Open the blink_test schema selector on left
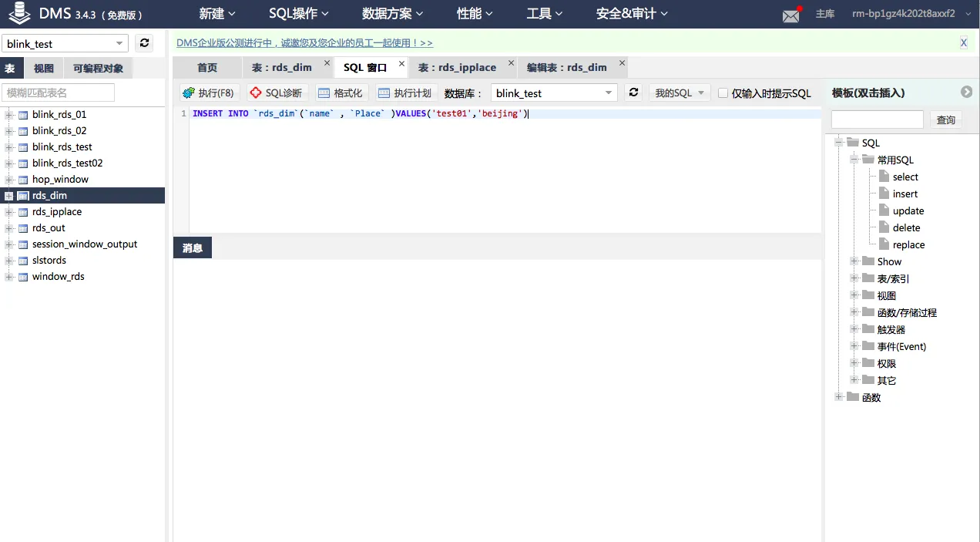The width and height of the screenshot is (980, 542). coord(65,43)
